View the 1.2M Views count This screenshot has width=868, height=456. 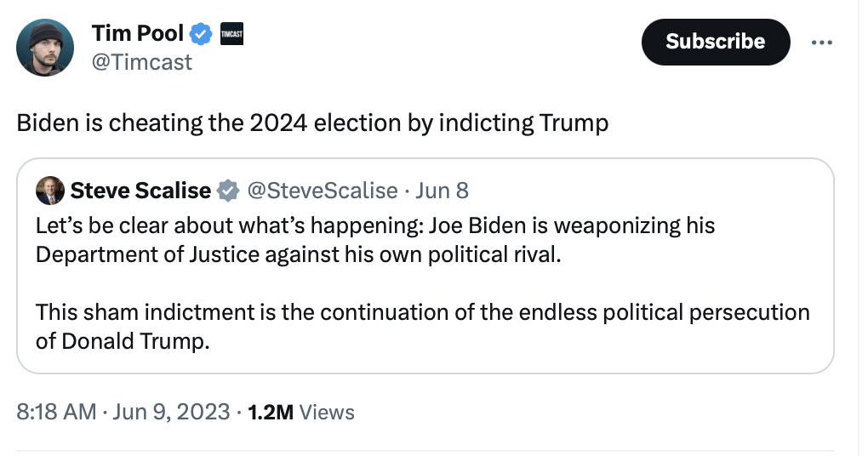click(x=301, y=413)
